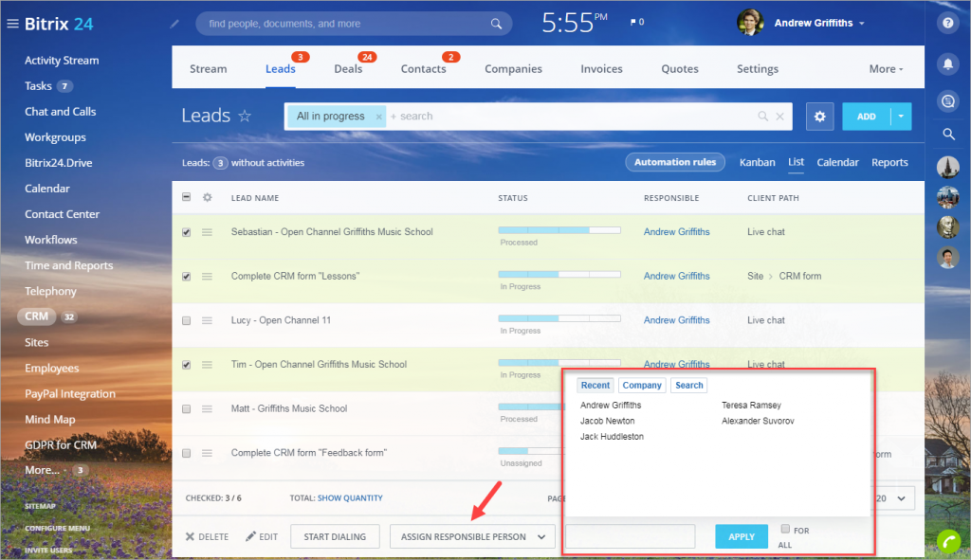Delete the selected leads
The height and width of the screenshot is (560, 971).
(207, 536)
